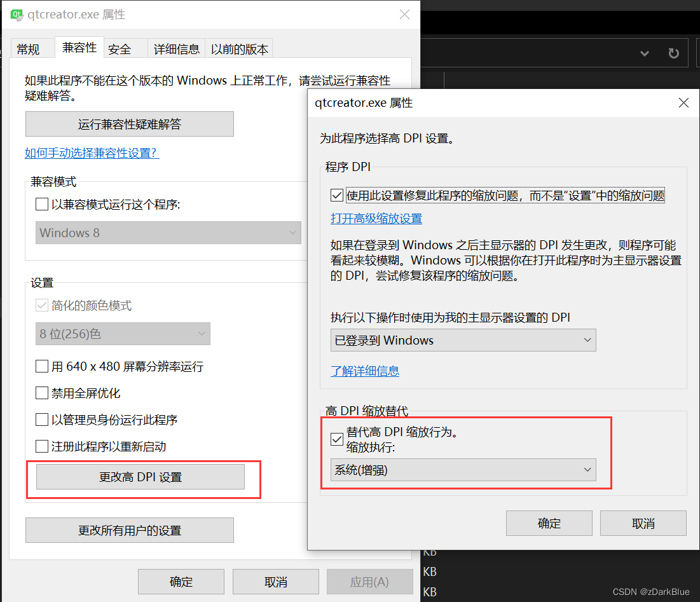Enable 以管理员身份运行此程序 checkbox
This screenshot has width=700, height=602.
(x=42, y=420)
